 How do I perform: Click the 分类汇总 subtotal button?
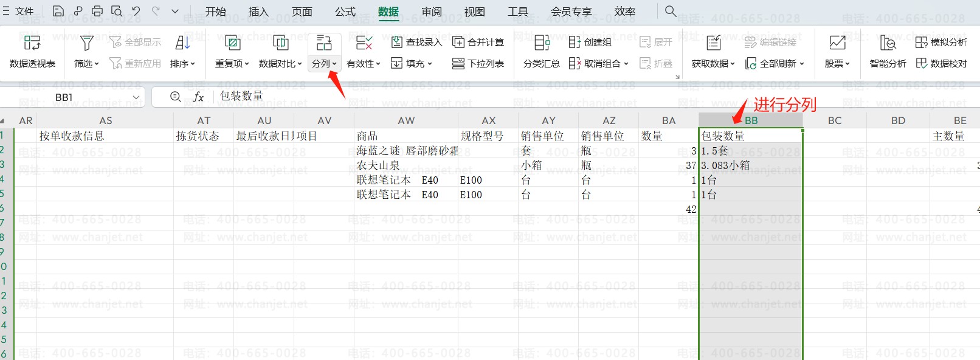541,52
